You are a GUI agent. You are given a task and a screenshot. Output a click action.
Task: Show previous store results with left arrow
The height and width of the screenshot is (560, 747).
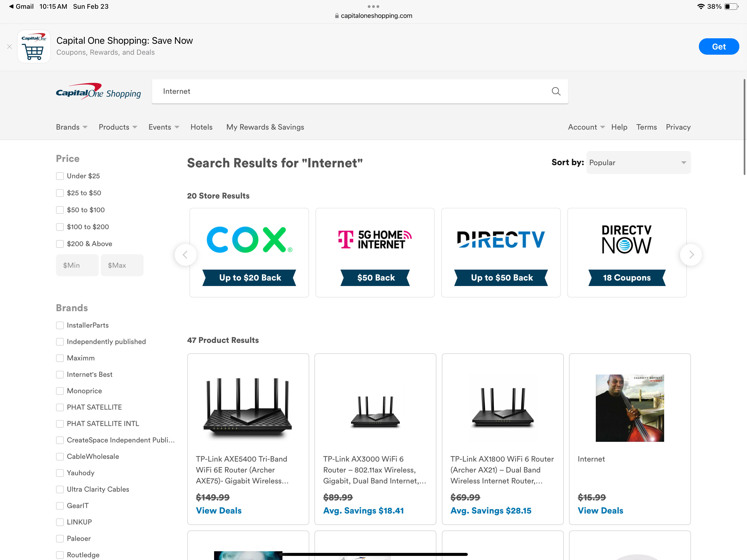(x=185, y=255)
